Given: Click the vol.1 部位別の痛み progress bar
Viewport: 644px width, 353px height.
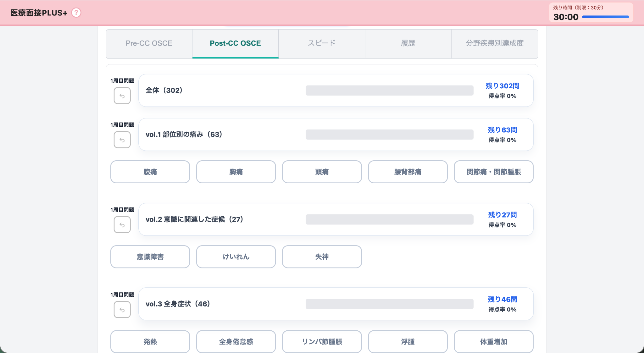Looking at the screenshot, I should click(390, 135).
